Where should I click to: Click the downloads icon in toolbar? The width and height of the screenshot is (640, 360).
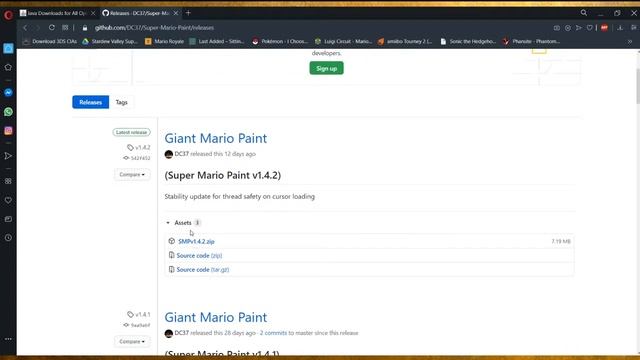pyautogui.click(x=620, y=28)
